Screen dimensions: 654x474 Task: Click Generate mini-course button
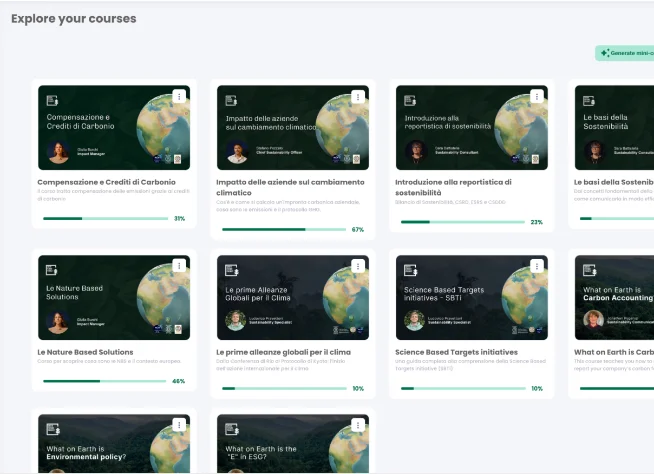tap(624, 53)
